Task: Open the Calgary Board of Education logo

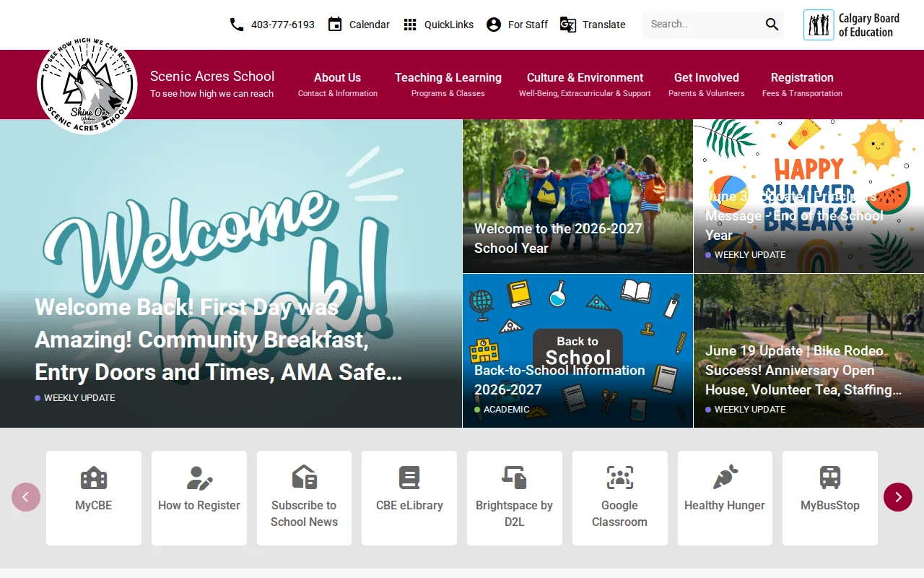Action: (852, 25)
